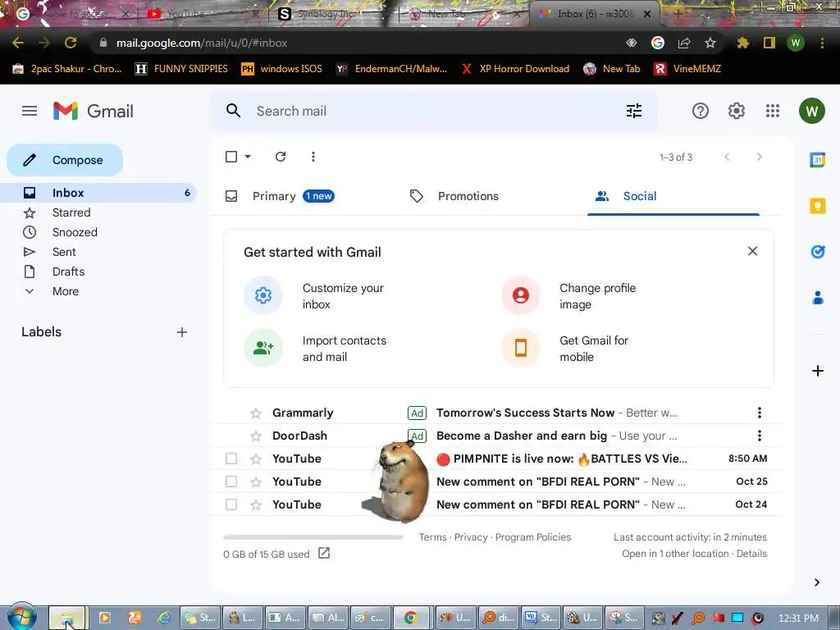840x630 pixels.
Task: Open the Drafts folder
Action: coord(98,272)
